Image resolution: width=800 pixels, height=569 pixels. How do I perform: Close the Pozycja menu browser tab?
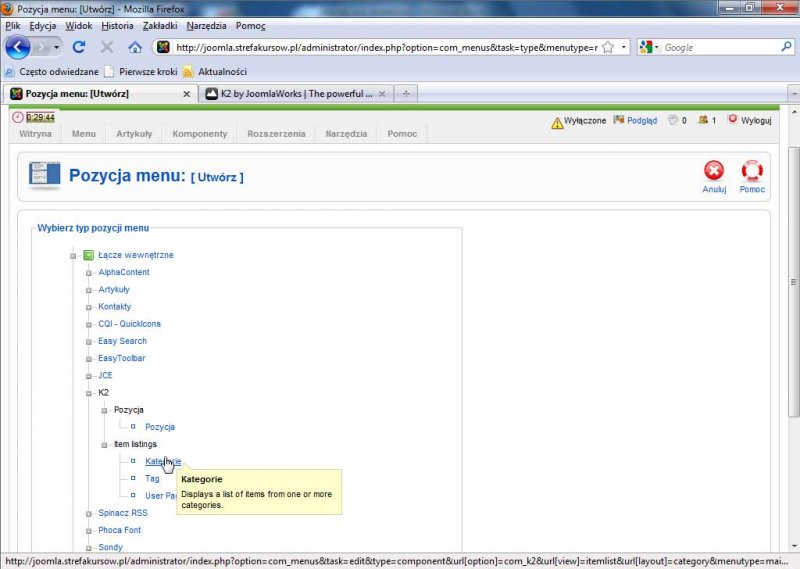click(x=186, y=94)
